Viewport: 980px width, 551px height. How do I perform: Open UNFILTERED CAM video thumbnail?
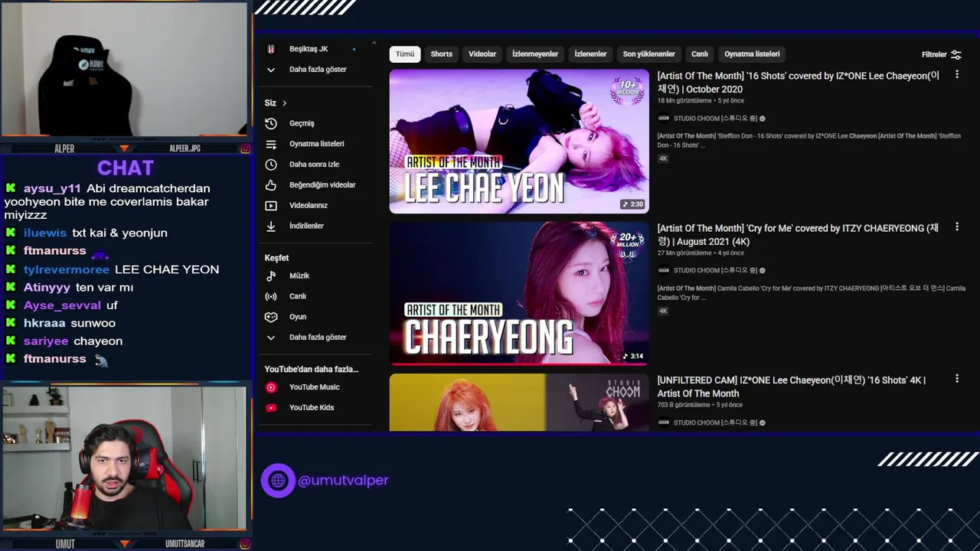coord(519,403)
